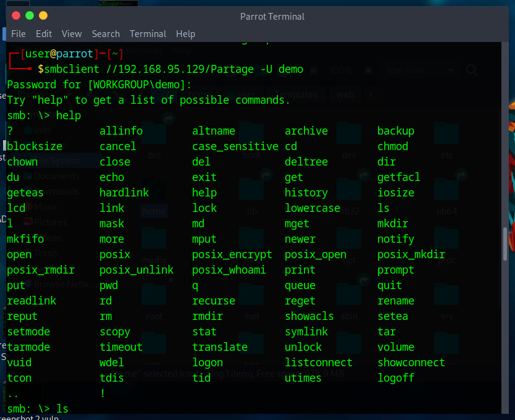The height and width of the screenshot is (420, 515).
Task: Click the word 'altname' in help output
Action: (x=214, y=131)
